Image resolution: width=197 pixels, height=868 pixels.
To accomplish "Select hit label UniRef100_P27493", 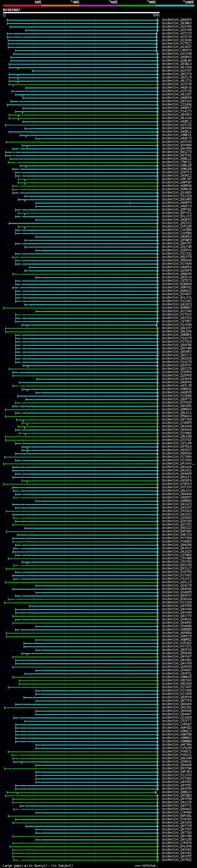I will [x=177, y=460].
